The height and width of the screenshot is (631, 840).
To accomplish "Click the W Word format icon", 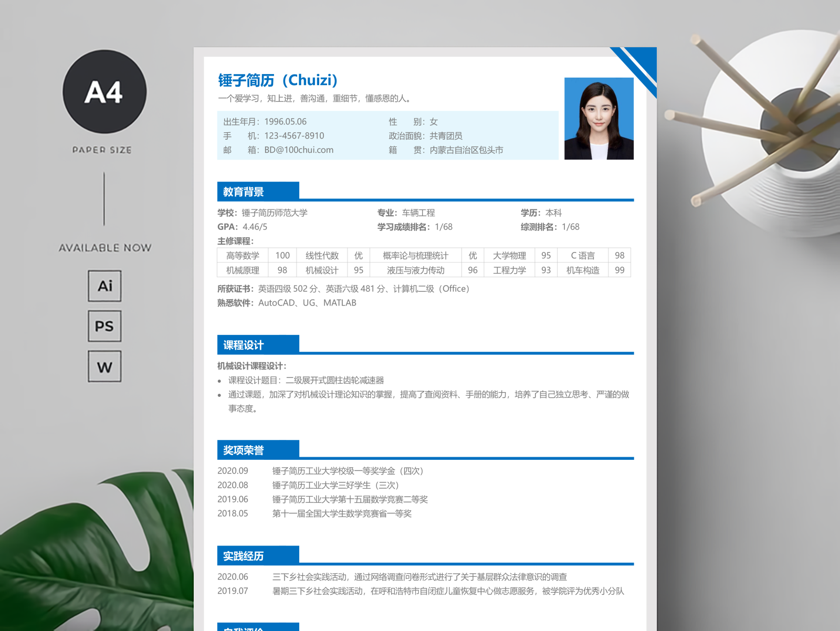I will coord(104,366).
